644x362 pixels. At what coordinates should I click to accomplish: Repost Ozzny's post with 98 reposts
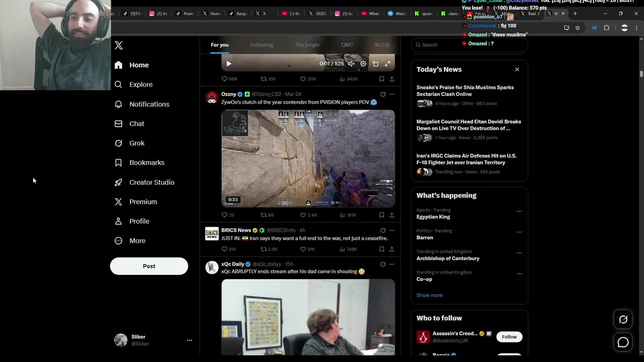[x=267, y=215]
